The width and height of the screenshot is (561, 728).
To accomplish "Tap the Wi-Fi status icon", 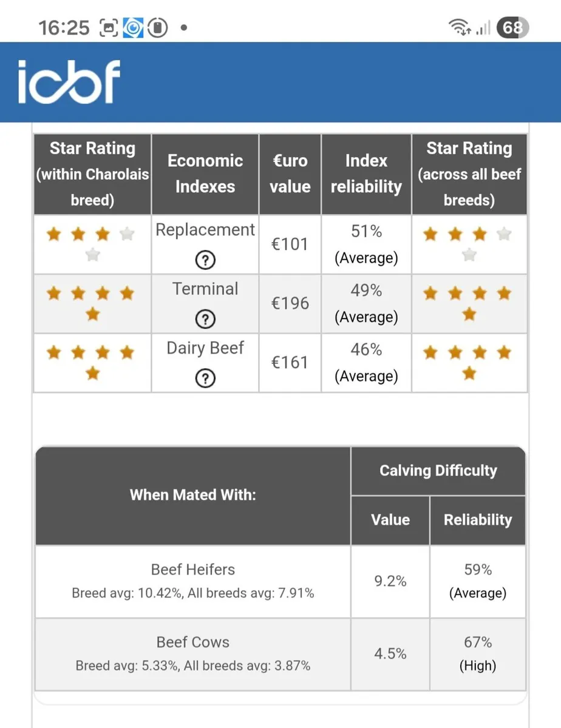I will 459,28.
